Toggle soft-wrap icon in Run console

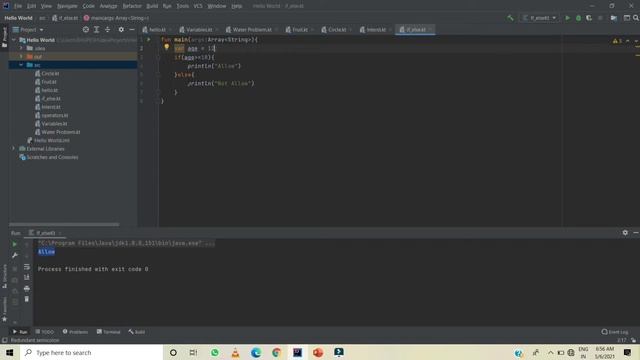[x=27, y=267]
